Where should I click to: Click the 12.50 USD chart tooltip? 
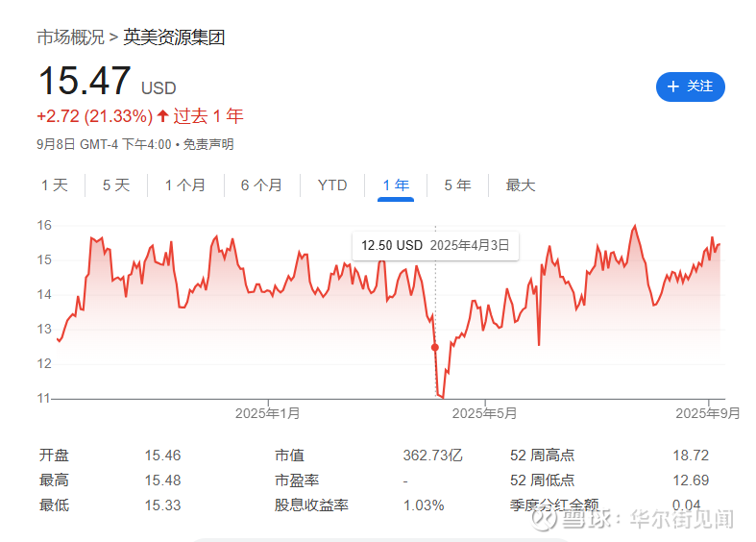(435, 245)
